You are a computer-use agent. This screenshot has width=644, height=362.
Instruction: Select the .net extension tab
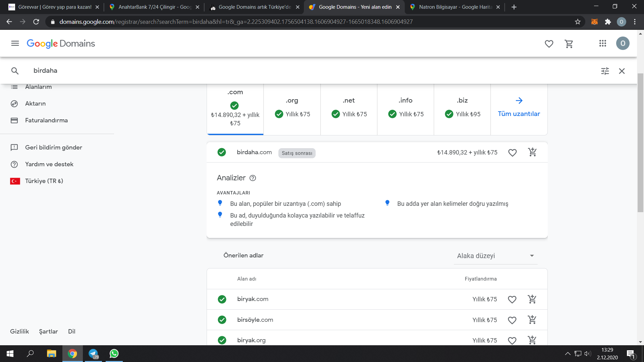(x=349, y=109)
